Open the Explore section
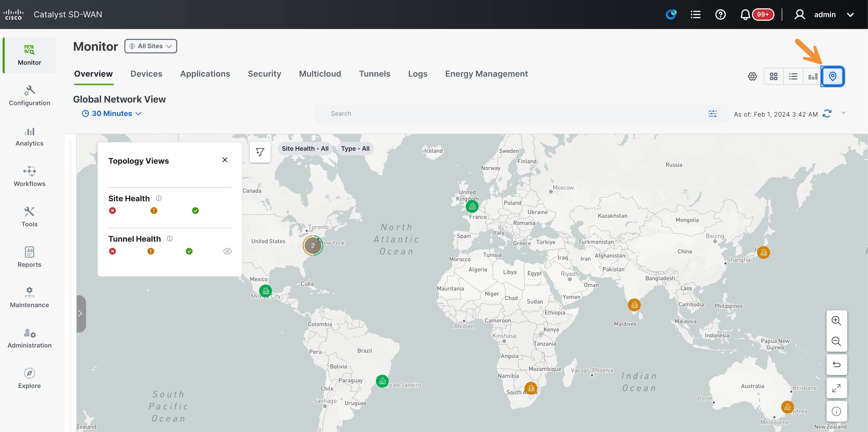The image size is (868, 432). click(29, 378)
